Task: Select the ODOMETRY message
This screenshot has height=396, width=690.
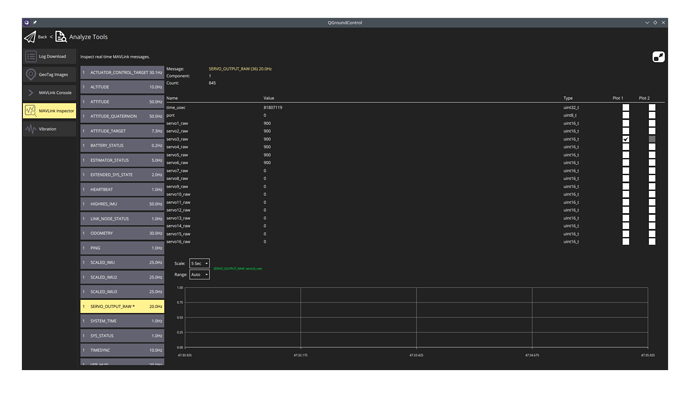Action: (x=122, y=233)
